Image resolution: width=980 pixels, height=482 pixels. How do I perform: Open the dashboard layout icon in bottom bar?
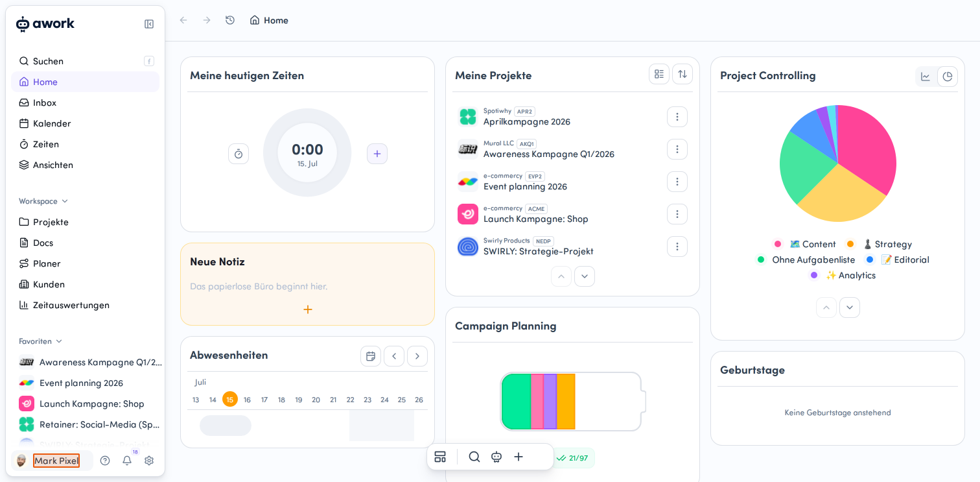(440, 457)
